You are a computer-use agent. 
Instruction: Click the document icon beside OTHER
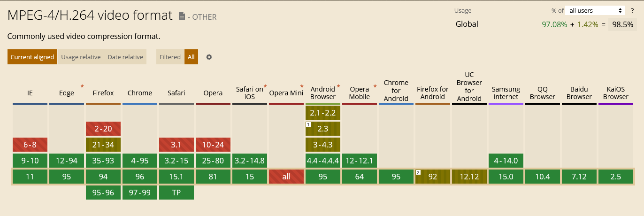point(182,16)
